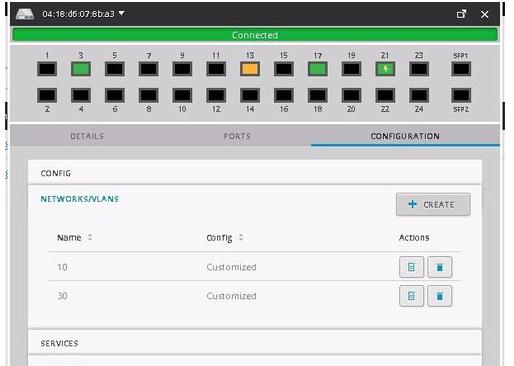Viewport: 514px width, 366px height.
Task: Select switch port 4
Action: (81, 95)
